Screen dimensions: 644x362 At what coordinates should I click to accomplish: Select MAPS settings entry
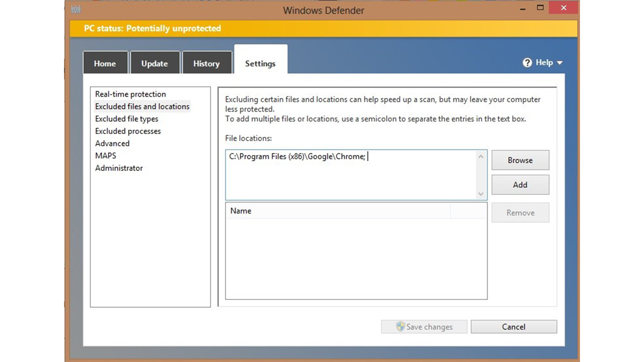[x=105, y=156]
